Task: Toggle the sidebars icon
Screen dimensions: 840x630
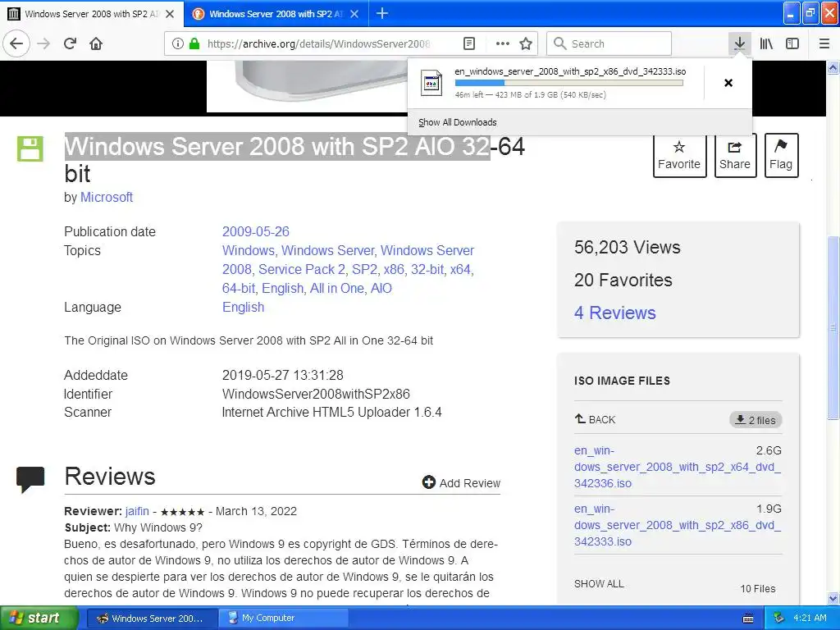Action: pyautogui.click(x=792, y=43)
